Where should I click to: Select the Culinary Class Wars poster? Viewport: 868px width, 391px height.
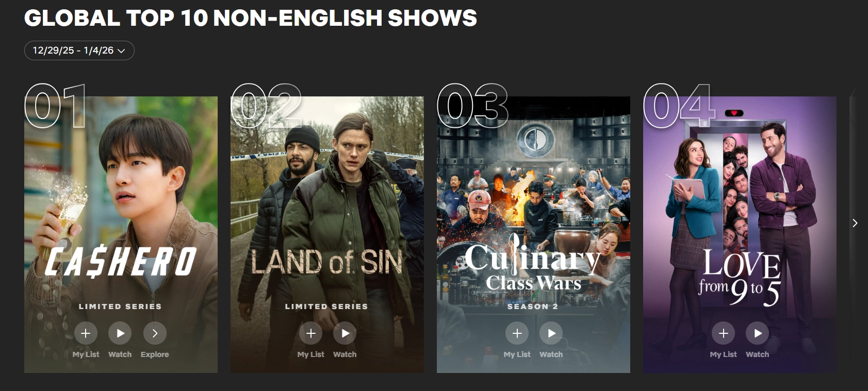[x=533, y=234]
